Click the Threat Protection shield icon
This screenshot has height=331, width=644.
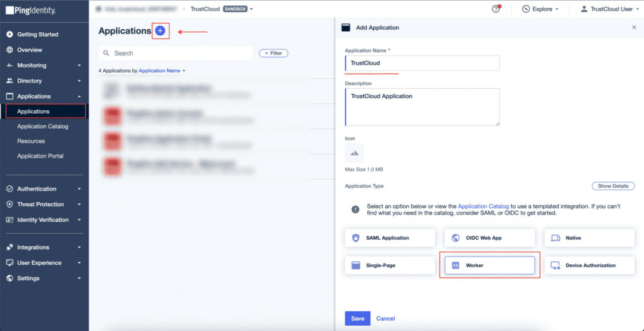pyautogui.click(x=10, y=205)
